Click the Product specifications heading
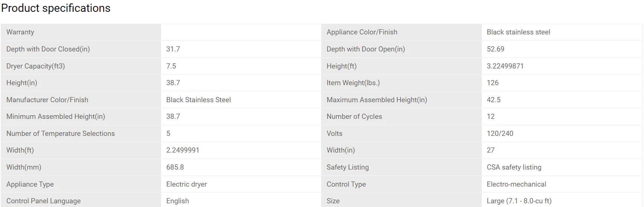 tap(56, 8)
